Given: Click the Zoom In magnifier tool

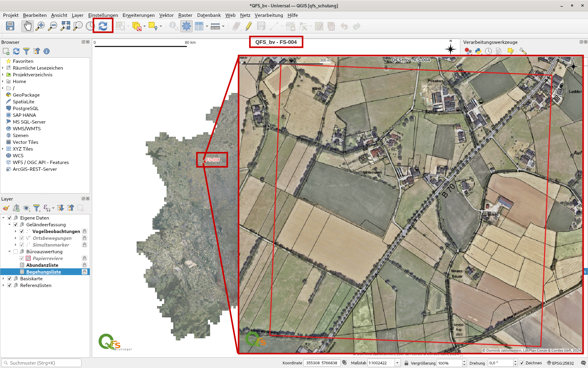Looking at the screenshot, I should [x=40, y=26].
